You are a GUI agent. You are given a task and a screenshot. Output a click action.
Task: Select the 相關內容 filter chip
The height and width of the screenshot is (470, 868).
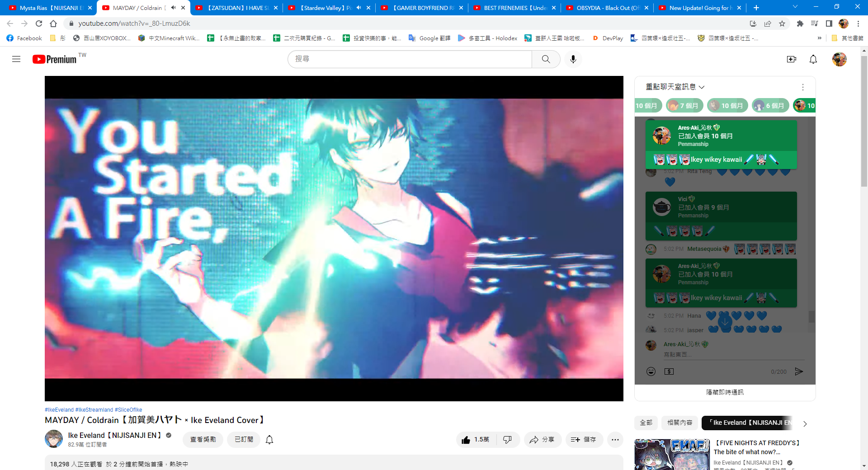(680, 423)
